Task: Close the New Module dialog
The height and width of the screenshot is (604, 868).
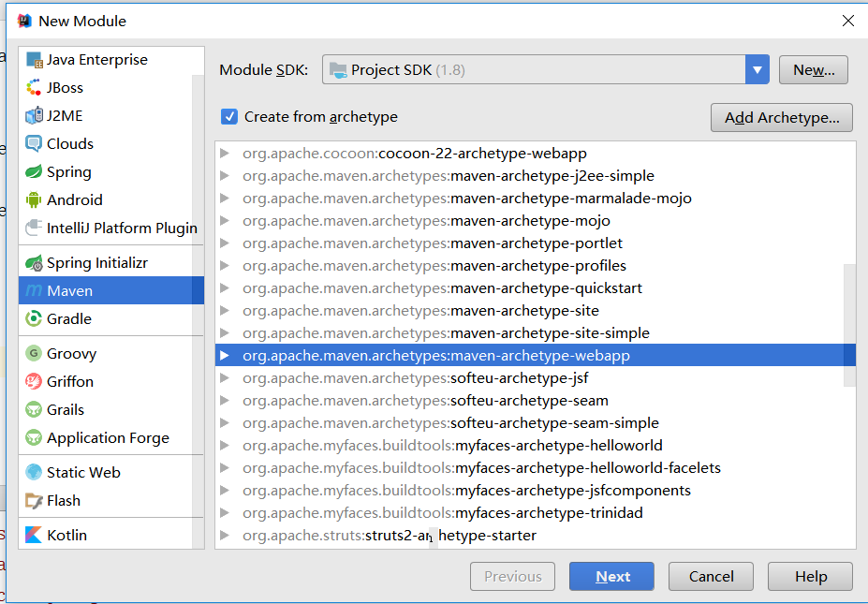Action: point(847,21)
